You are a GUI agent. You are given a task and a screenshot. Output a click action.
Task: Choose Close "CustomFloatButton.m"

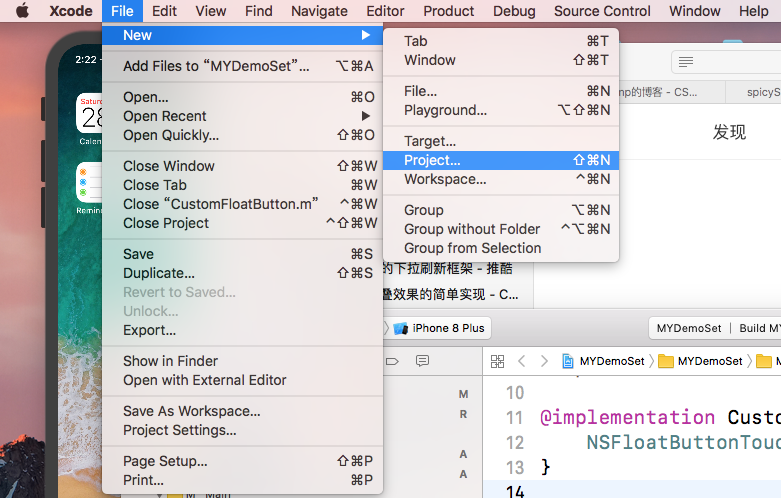click(x=243, y=204)
